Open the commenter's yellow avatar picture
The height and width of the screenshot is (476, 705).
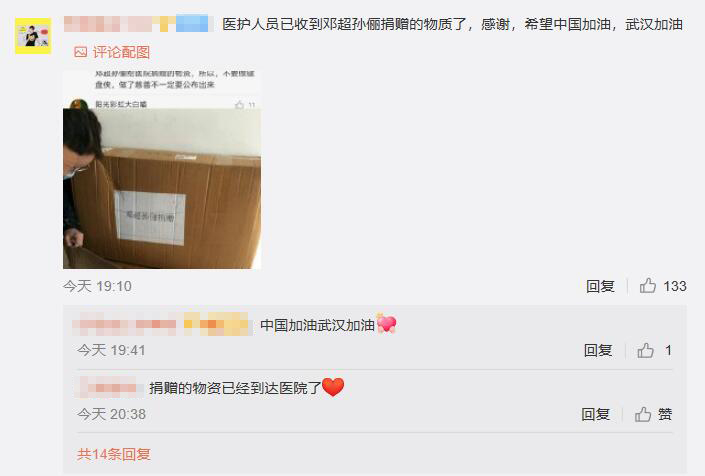33,36
